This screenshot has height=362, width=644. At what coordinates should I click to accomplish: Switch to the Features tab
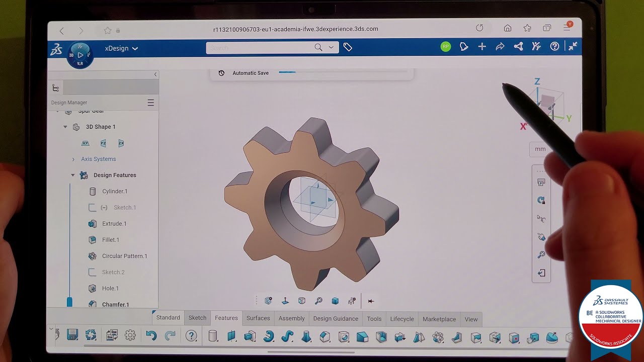point(226,318)
